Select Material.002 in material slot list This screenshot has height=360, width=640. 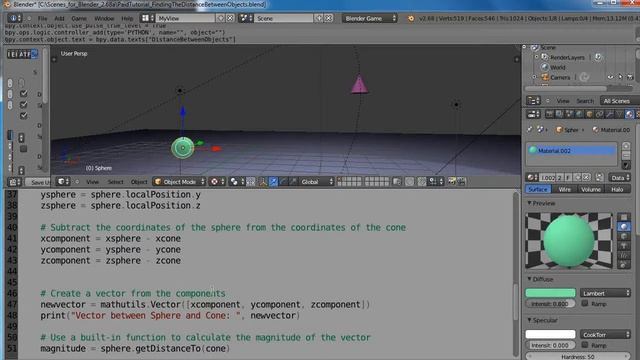pyautogui.click(x=571, y=151)
